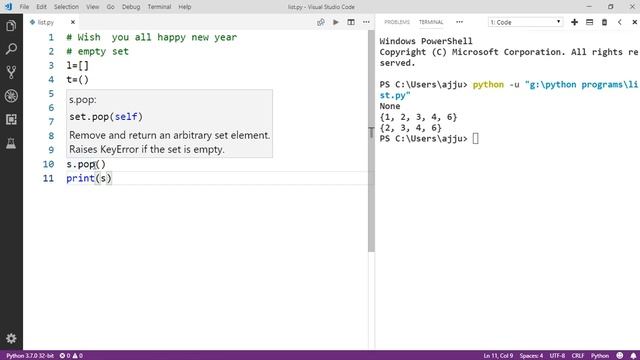Open the feedback smiley in status bar
The height and width of the screenshot is (360, 640).
coord(620,356)
